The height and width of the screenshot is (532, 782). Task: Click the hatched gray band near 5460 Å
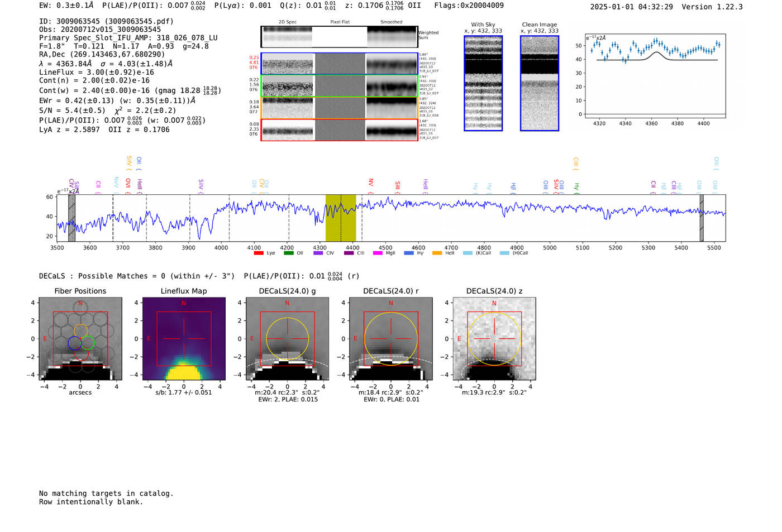(x=702, y=218)
